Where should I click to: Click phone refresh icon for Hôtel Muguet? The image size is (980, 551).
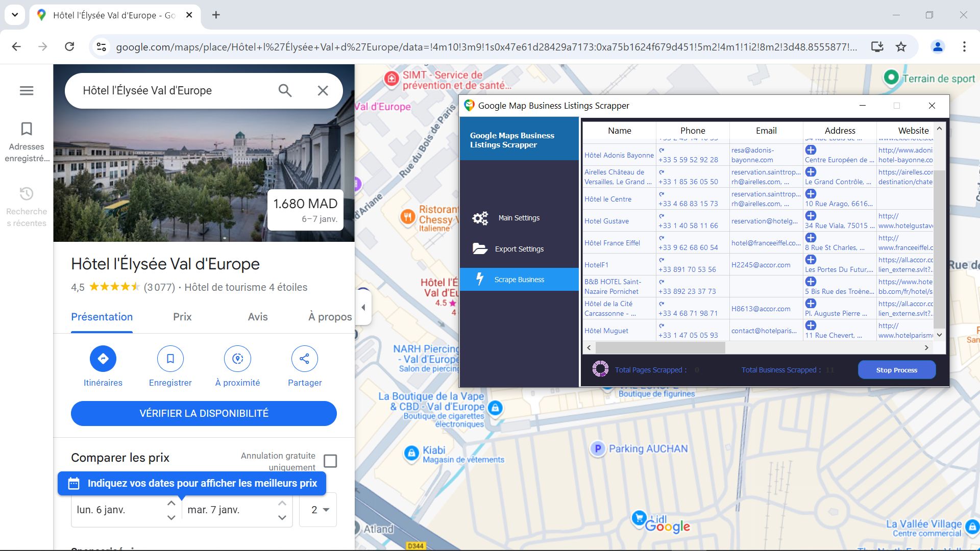[x=661, y=325]
